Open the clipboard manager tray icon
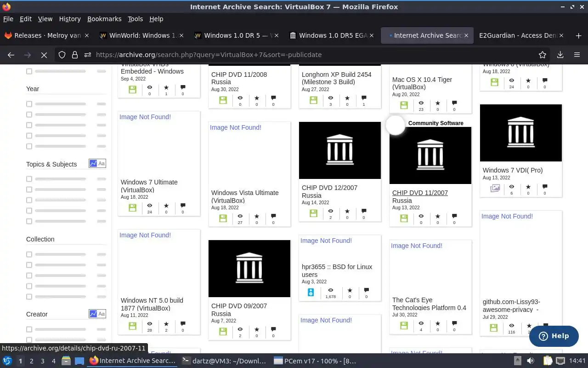 (548, 361)
